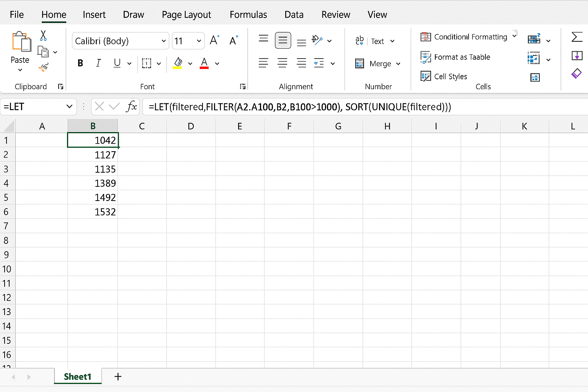Image resolution: width=588 pixels, height=392 pixels.
Task: Open the font name dropdown
Action: [x=163, y=41]
